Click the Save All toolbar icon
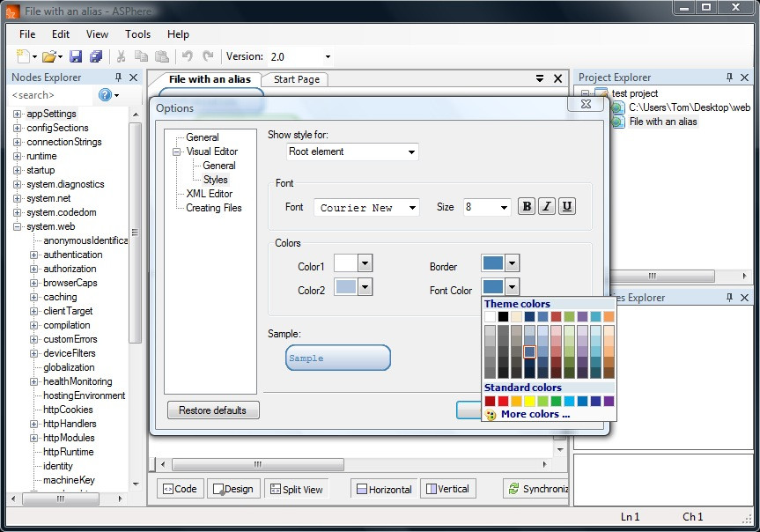Screen dimensions: 760x532 click(x=96, y=56)
